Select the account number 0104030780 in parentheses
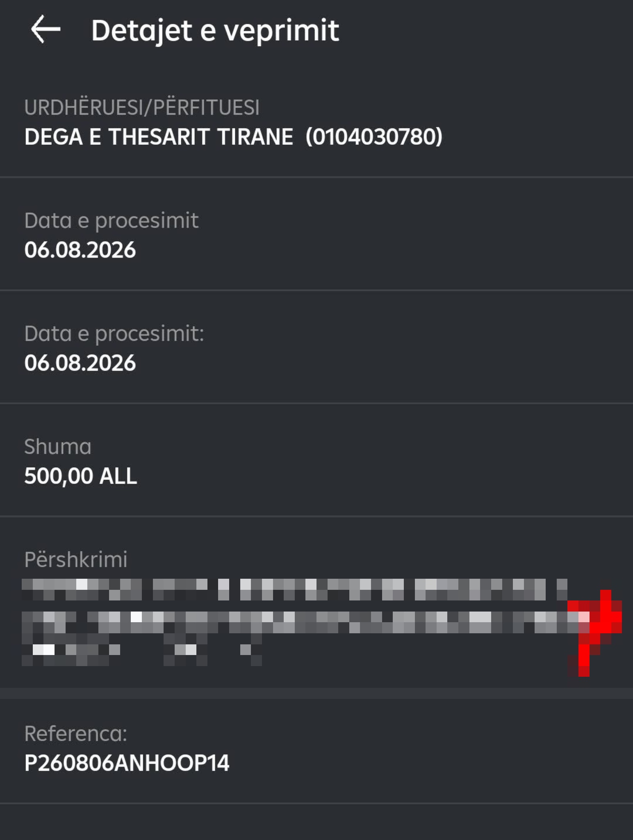This screenshot has height=840, width=633. [374, 137]
